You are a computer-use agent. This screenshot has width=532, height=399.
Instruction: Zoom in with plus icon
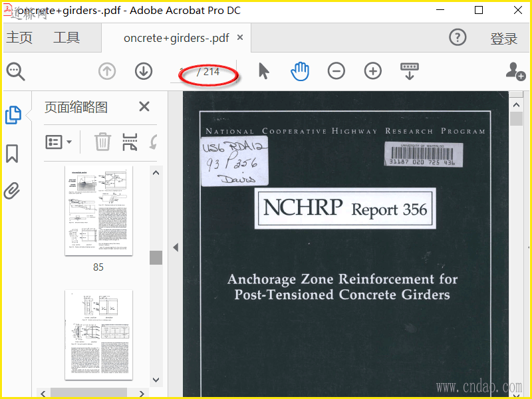[373, 71]
